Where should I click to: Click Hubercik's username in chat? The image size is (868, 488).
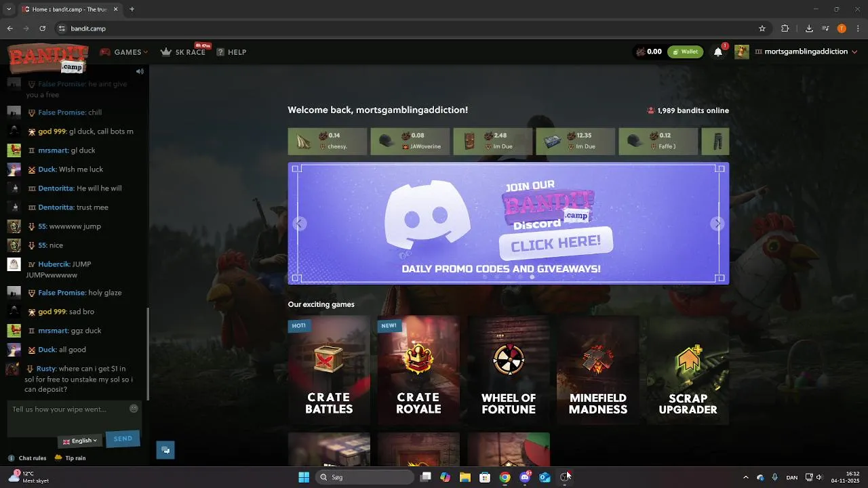pyautogui.click(x=54, y=264)
